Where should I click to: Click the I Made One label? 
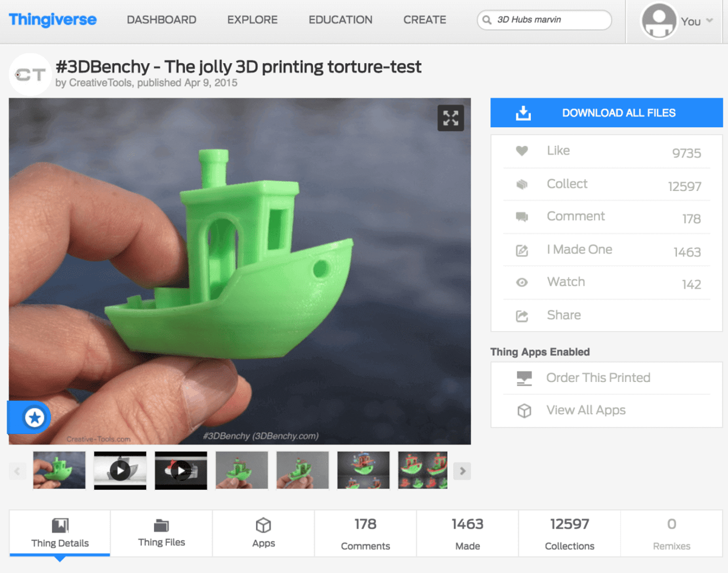579,249
